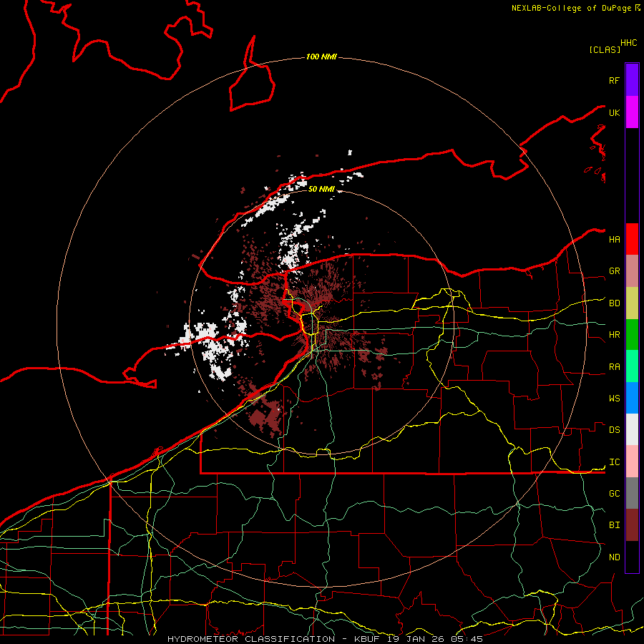This screenshot has height=644, width=644.
Task: Click the IC pink legend swatch
Action: [632, 462]
